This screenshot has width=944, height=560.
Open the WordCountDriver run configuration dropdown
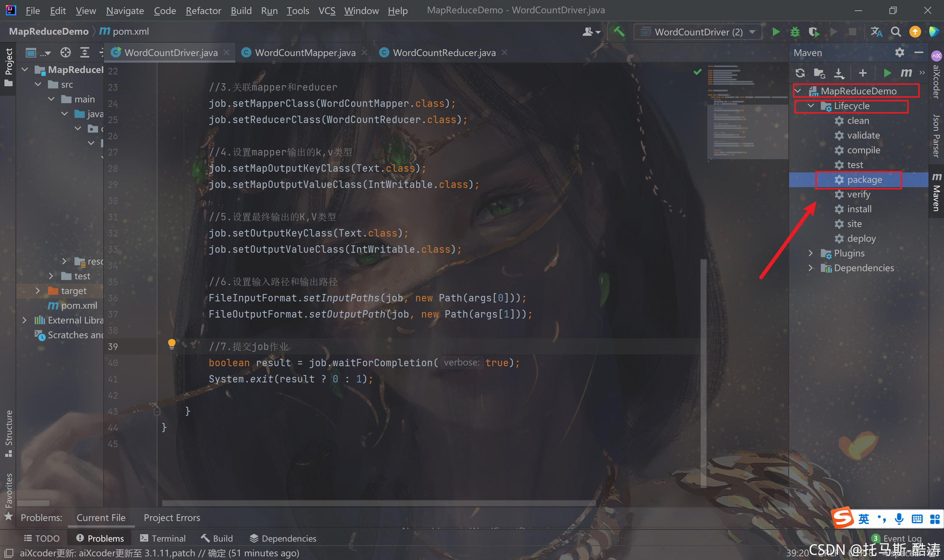point(698,32)
